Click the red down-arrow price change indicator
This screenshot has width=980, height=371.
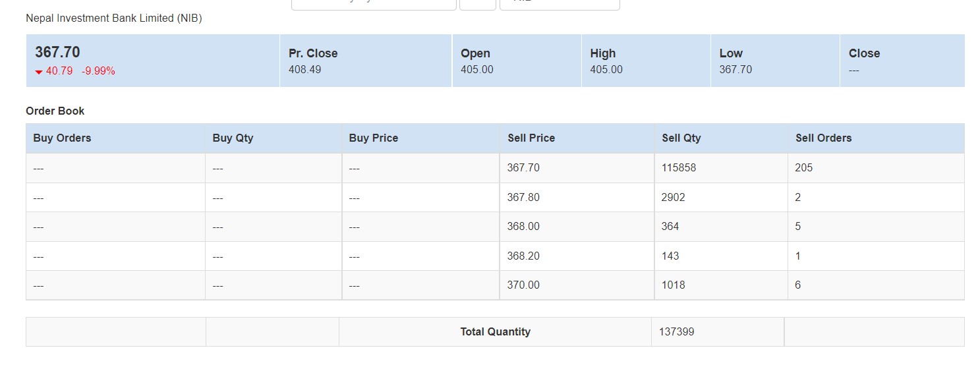(x=40, y=72)
